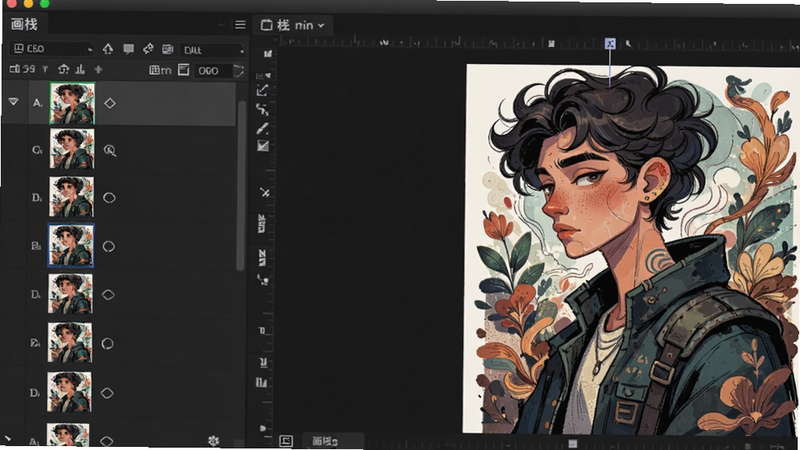Select the crossed scissors cut tool
This screenshot has width=800, height=450.
[x=264, y=192]
